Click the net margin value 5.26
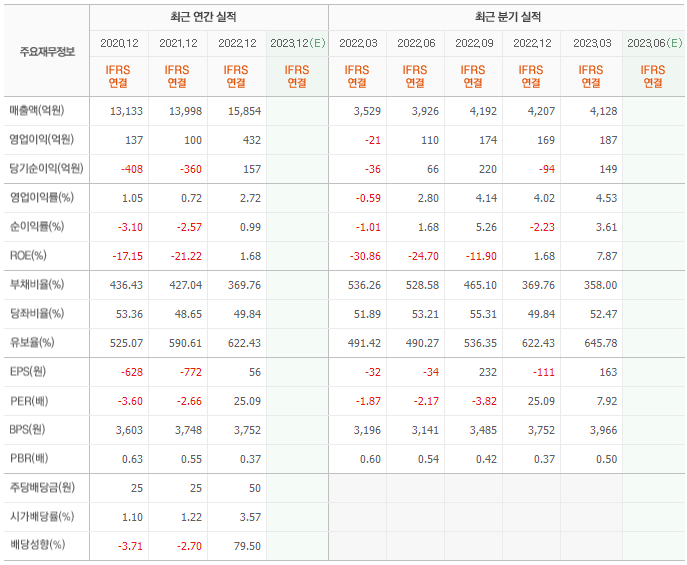The image size is (687, 565). [x=486, y=227]
